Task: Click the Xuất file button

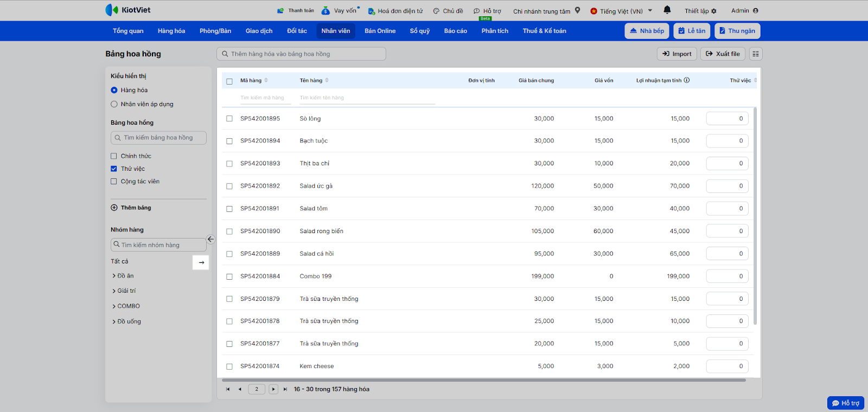Action: [x=723, y=54]
